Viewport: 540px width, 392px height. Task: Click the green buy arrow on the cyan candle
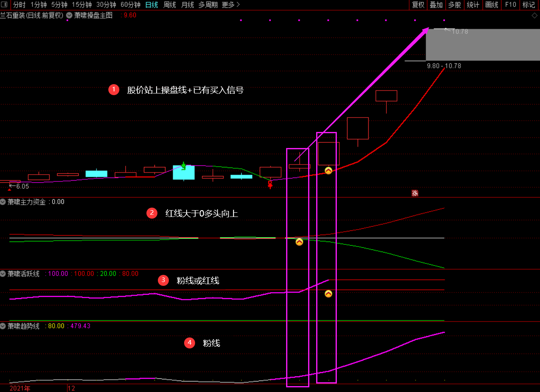184,166
